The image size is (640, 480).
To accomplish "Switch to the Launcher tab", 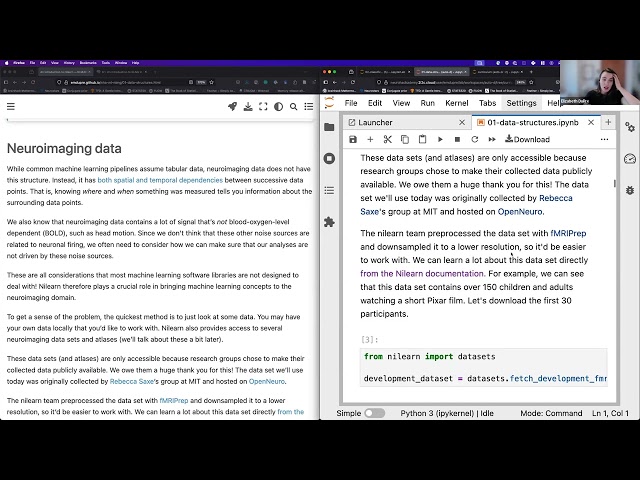I will click(x=407, y=122).
